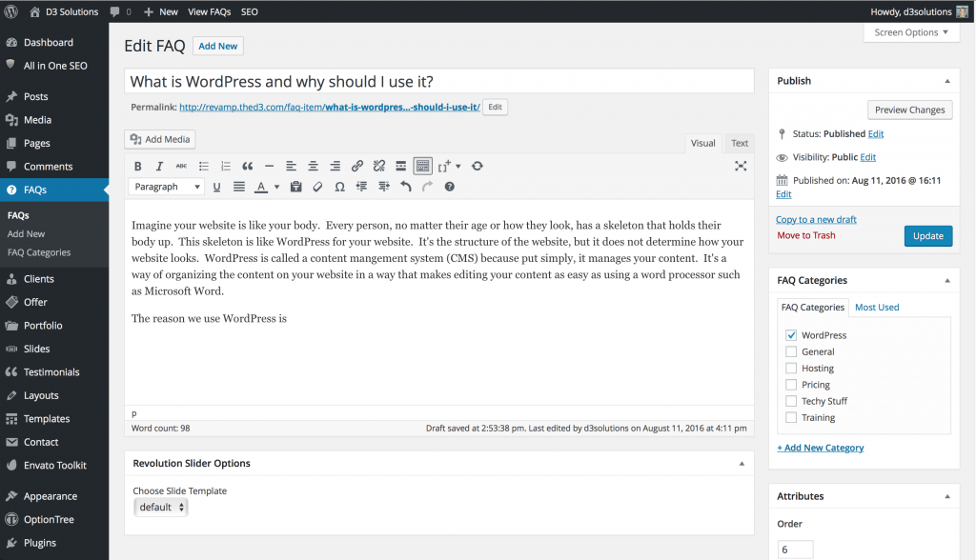Insert a special character
976x560 pixels.
coord(340,187)
